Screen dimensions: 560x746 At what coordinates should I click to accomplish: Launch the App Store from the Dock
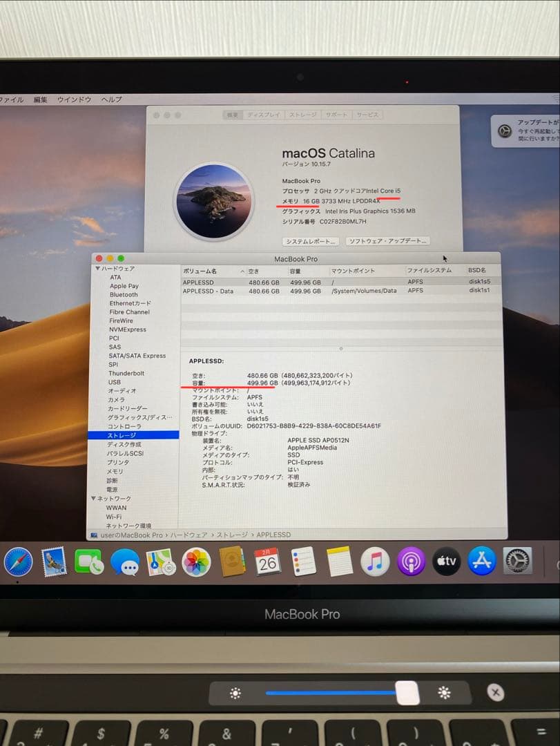tap(482, 560)
